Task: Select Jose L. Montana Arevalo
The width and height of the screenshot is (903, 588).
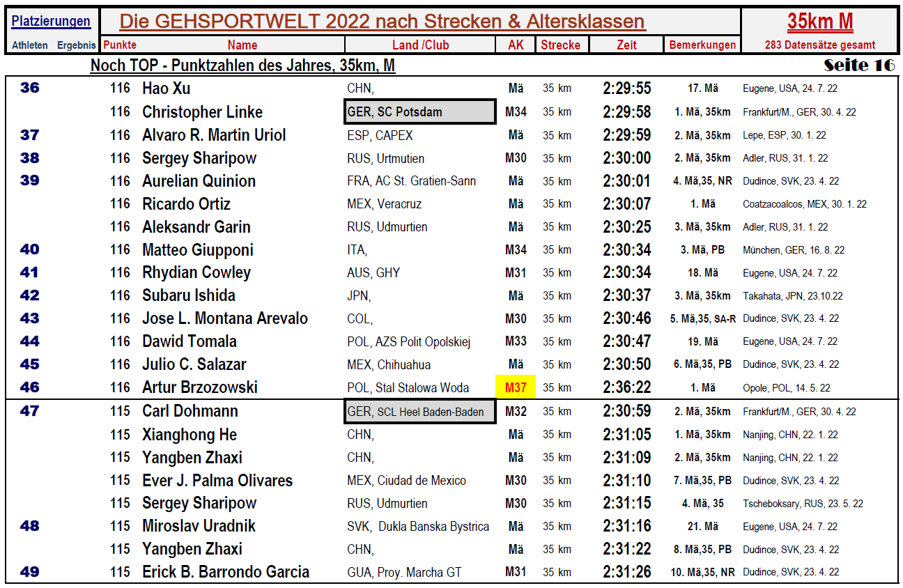Action: [x=225, y=318]
